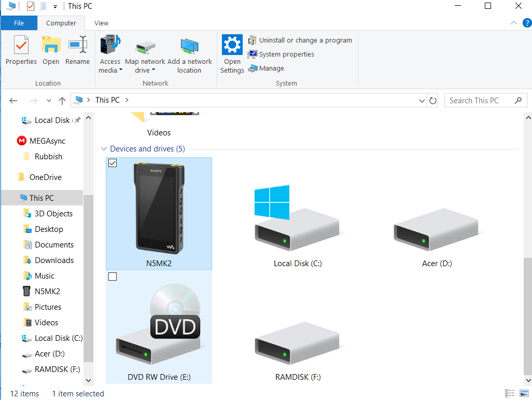Open MEGAsync in the navigation pane
The width and height of the screenshot is (532, 400).
(x=41, y=141)
